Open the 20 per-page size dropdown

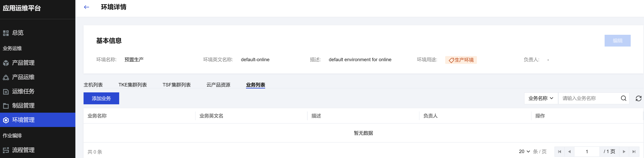524,152
